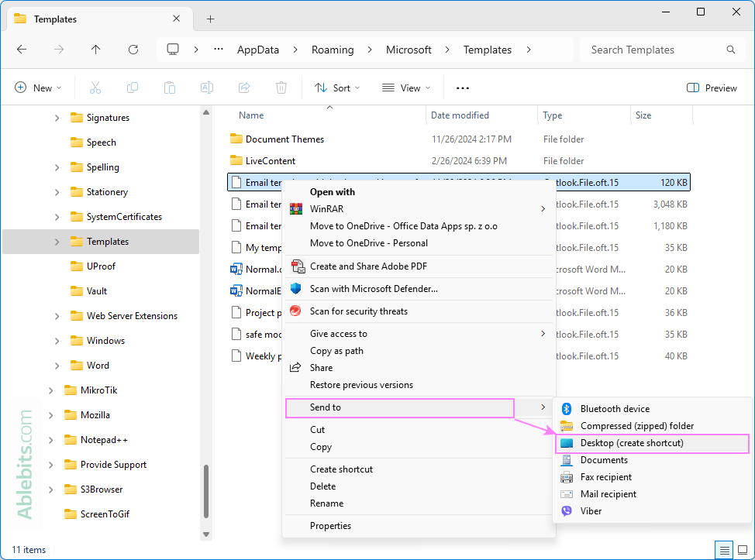Refresh the Templates folder view
The image size is (755, 560).
[x=133, y=50]
